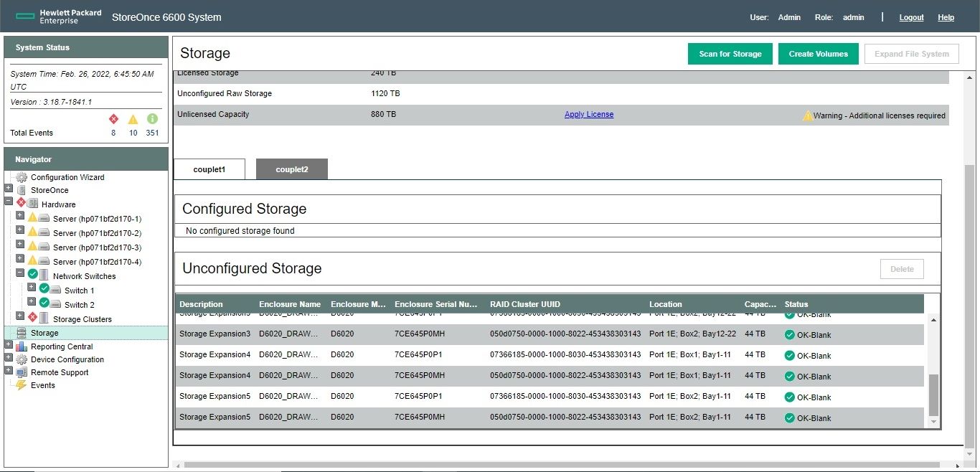
Task: Click the OK-Blank icon for Storage Expansion4 7CE645P0P1
Action: click(790, 356)
